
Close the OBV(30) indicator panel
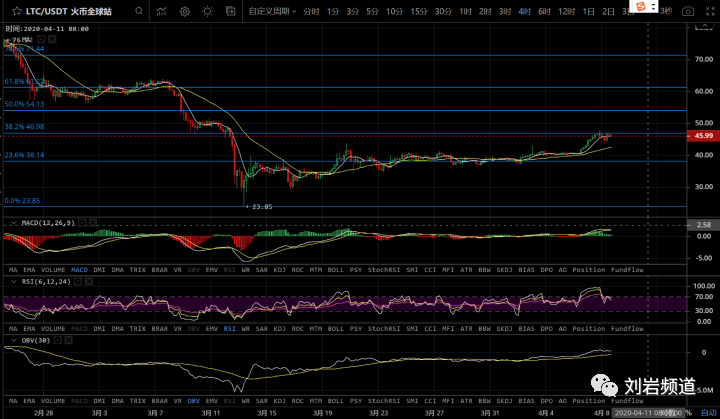click(68, 340)
